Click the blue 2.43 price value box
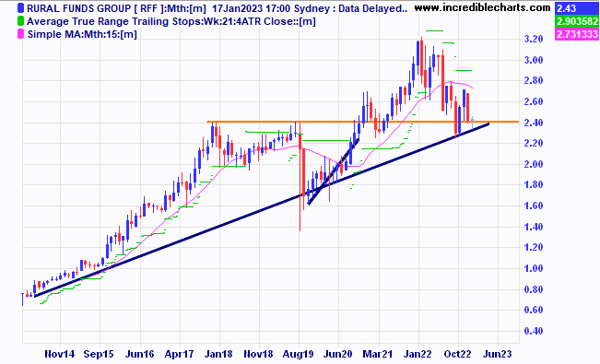 576,8
